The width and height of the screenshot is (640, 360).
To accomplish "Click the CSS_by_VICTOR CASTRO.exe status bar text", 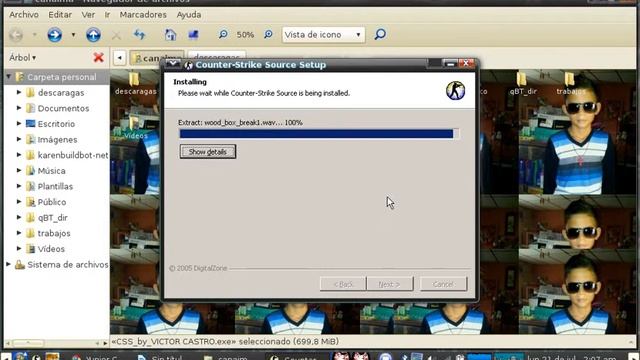I will pyautogui.click(x=225, y=342).
